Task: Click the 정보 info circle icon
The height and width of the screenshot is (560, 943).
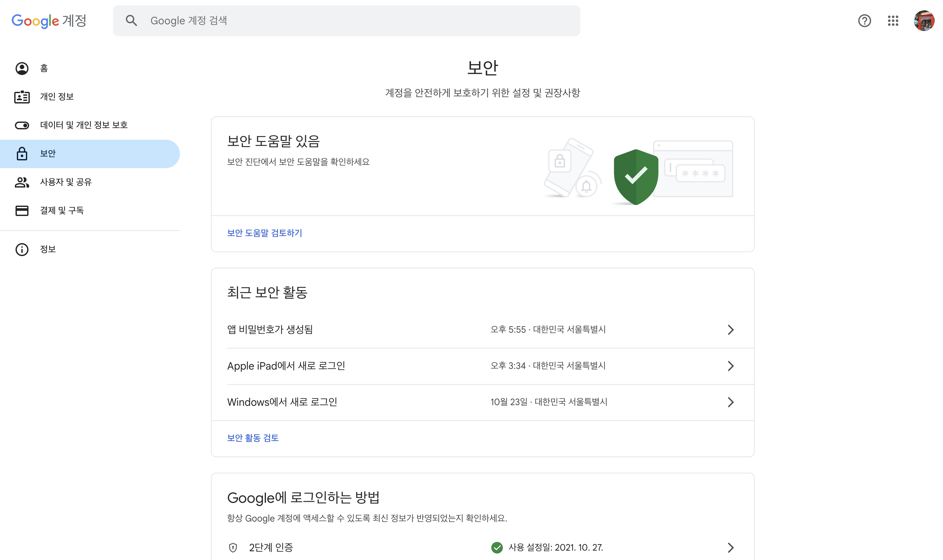Action: pos(22,249)
